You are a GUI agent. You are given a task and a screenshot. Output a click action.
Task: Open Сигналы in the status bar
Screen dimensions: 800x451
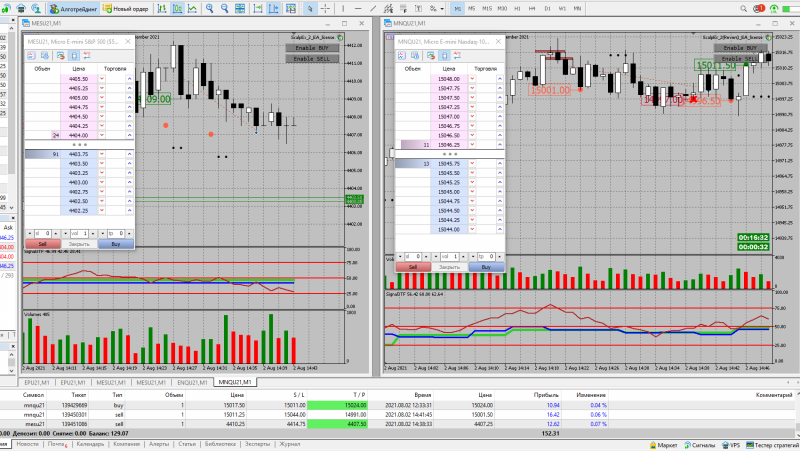(x=700, y=445)
